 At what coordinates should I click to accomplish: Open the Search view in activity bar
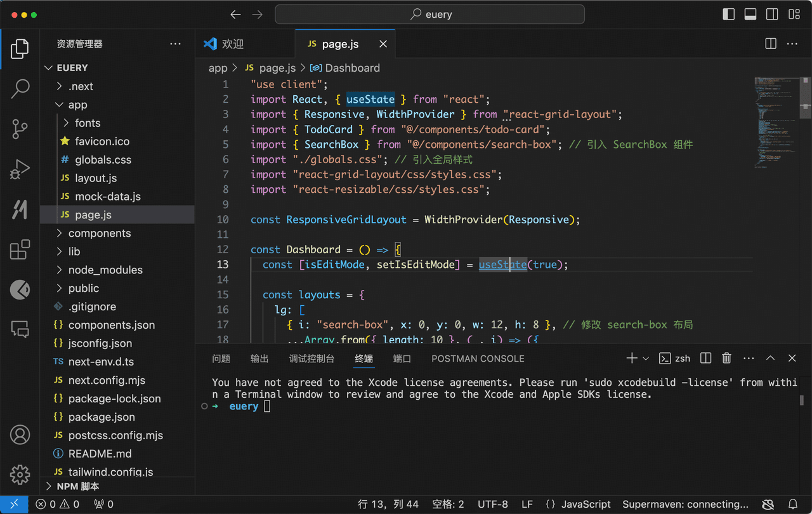tap(20, 89)
